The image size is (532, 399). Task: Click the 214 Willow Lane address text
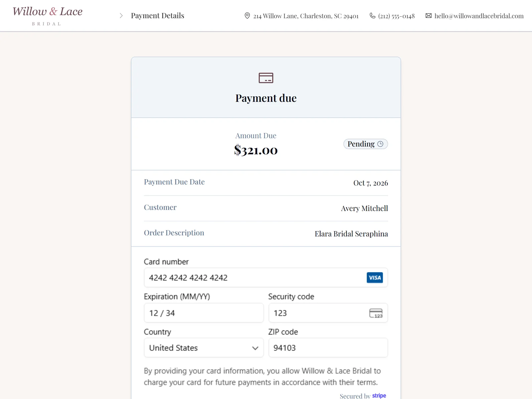point(306,16)
